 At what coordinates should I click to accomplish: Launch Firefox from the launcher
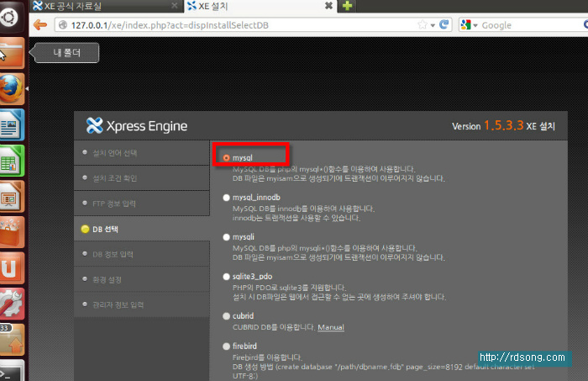12,89
